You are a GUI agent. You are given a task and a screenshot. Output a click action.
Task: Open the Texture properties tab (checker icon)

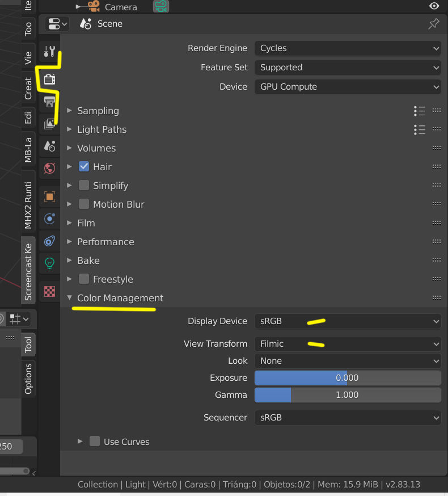[x=49, y=291]
